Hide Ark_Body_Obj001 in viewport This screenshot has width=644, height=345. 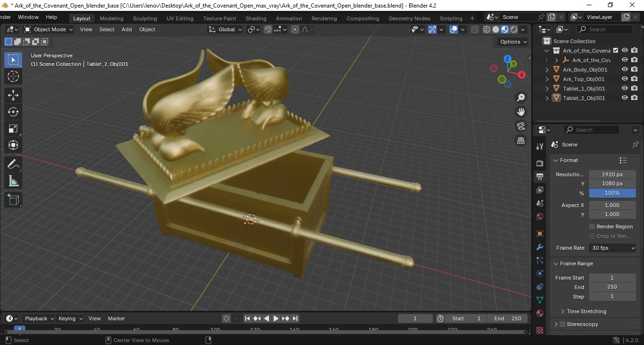625,70
